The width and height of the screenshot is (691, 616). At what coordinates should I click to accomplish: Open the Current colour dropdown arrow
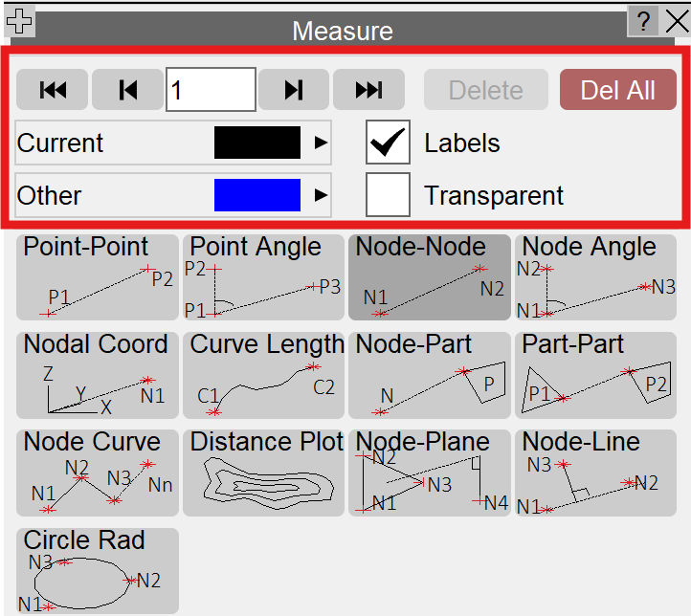[321, 143]
